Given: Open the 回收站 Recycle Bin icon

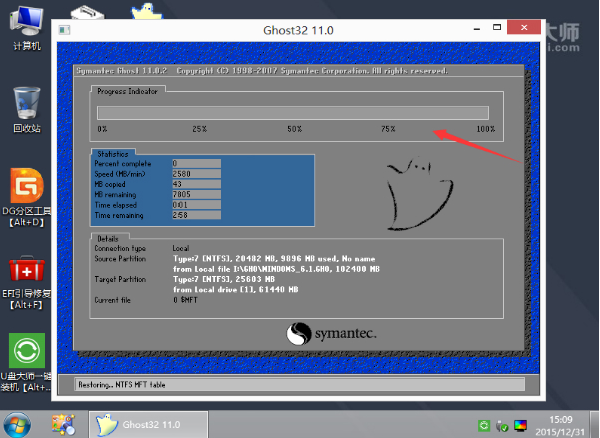Looking at the screenshot, I should pyautogui.click(x=26, y=105).
